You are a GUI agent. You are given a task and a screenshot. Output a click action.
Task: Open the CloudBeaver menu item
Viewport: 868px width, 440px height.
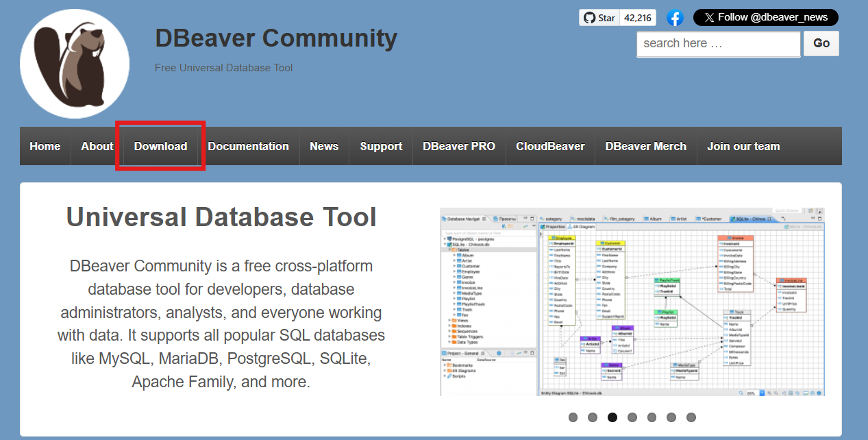tap(551, 146)
